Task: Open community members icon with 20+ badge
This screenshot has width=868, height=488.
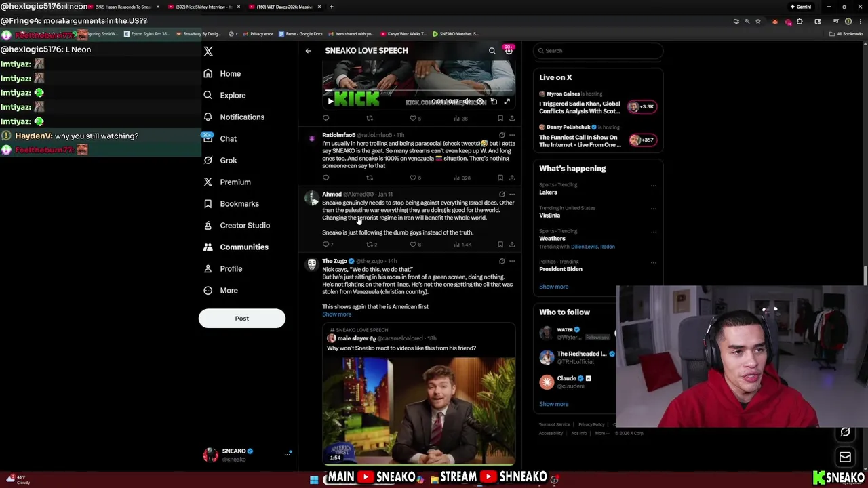Action: [509, 51]
